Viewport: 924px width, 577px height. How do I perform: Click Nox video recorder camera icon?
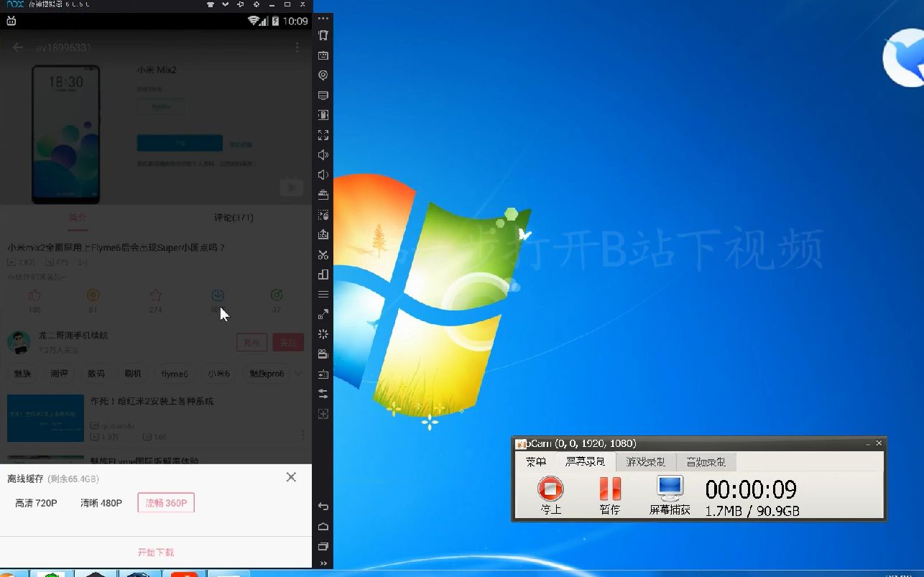[x=323, y=354]
